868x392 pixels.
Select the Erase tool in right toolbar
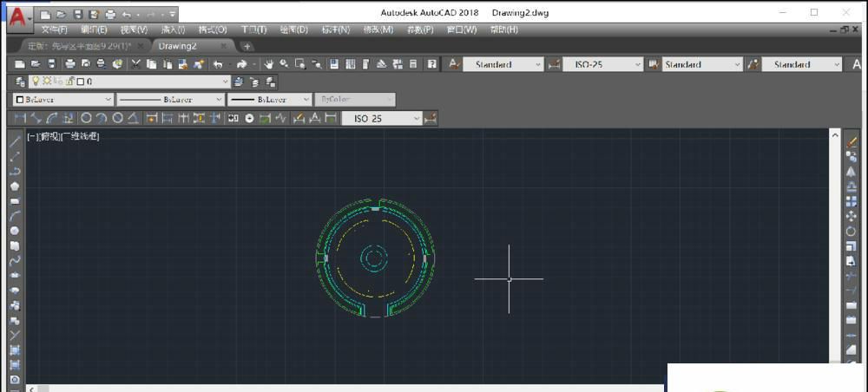852,141
